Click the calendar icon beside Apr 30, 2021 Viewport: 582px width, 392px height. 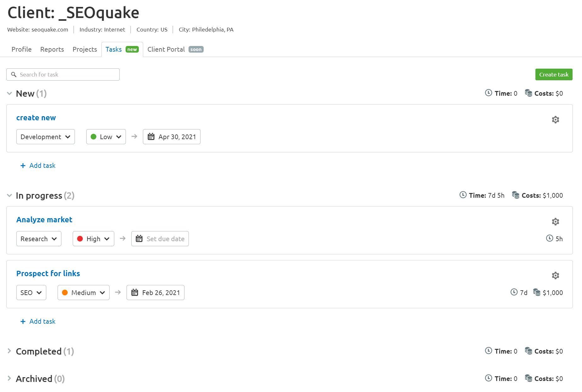coord(151,136)
